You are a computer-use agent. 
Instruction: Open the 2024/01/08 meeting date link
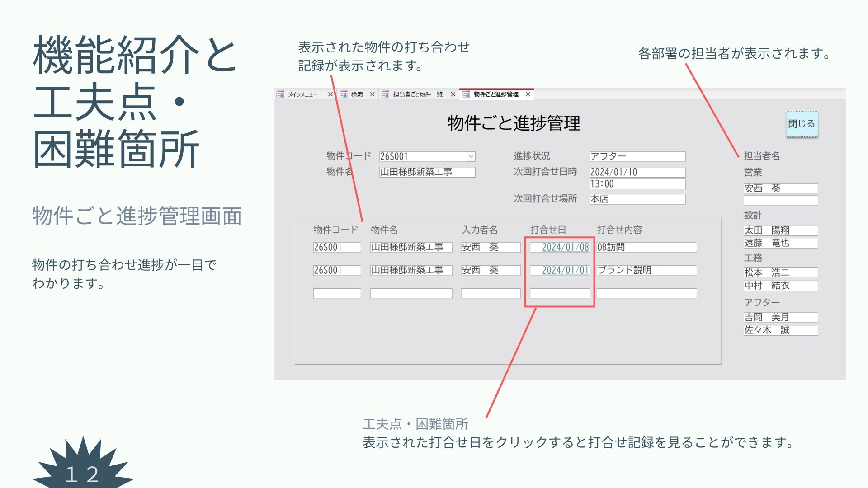(565, 247)
